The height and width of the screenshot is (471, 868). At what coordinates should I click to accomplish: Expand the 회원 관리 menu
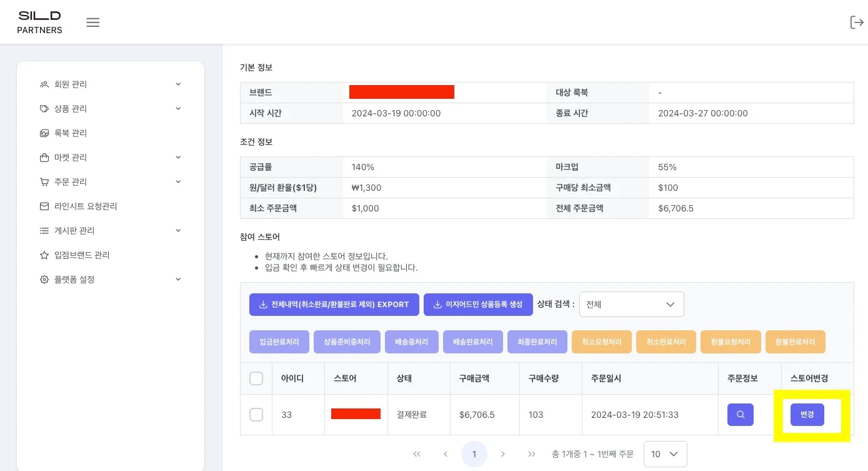[x=110, y=84]
